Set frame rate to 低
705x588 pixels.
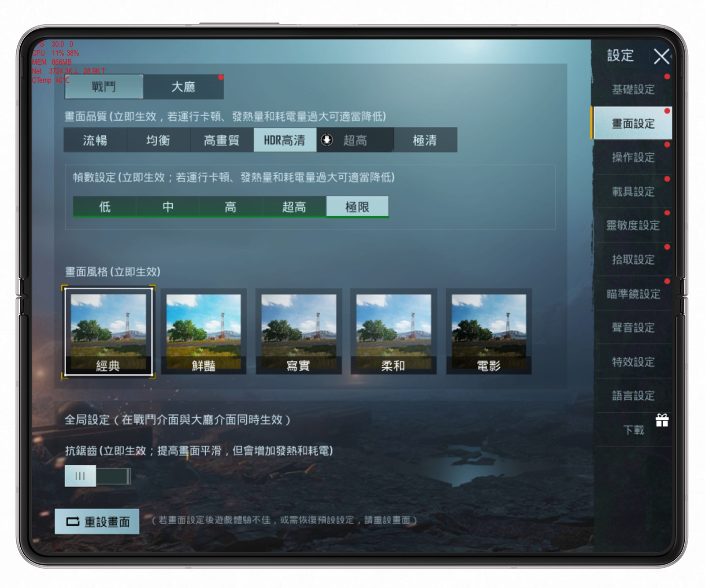click(x=104, y=207)
